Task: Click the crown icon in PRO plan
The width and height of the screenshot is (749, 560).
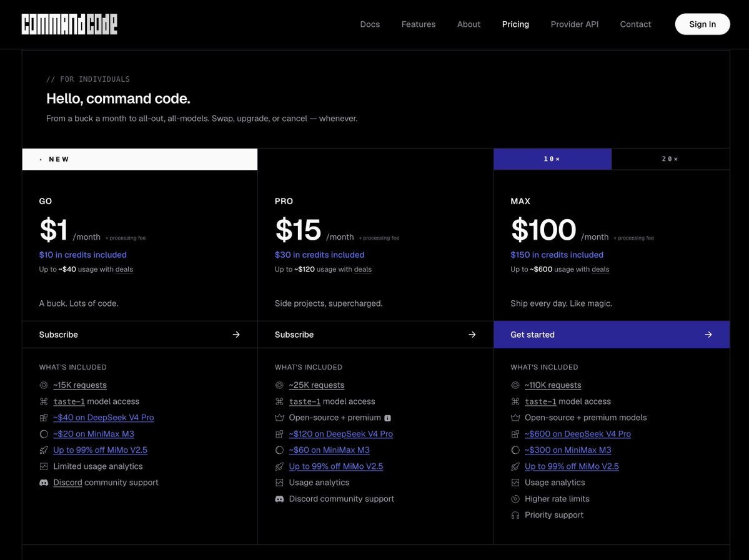Action: [279, 418]
